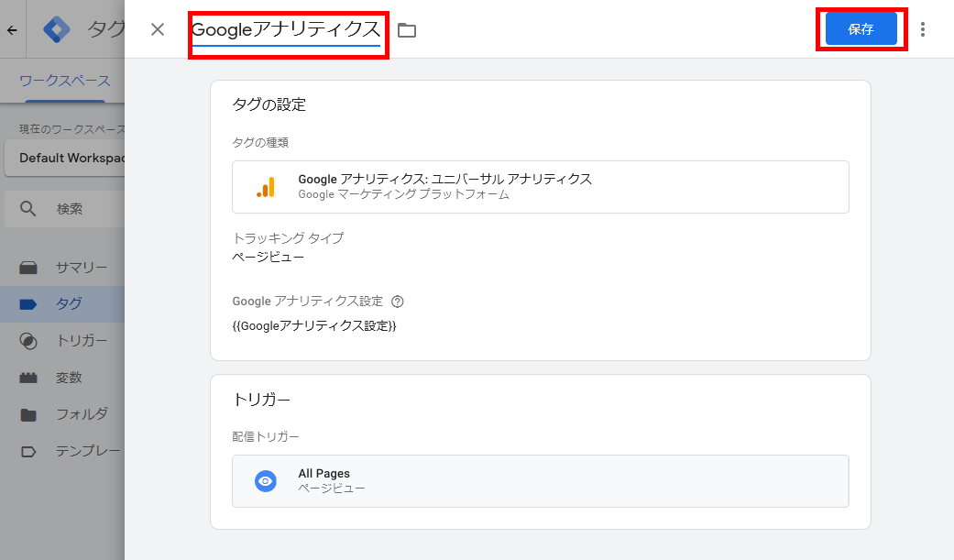Open the Default Workspace selector
Screen dimensions: 954x560
tap(64, 158)
